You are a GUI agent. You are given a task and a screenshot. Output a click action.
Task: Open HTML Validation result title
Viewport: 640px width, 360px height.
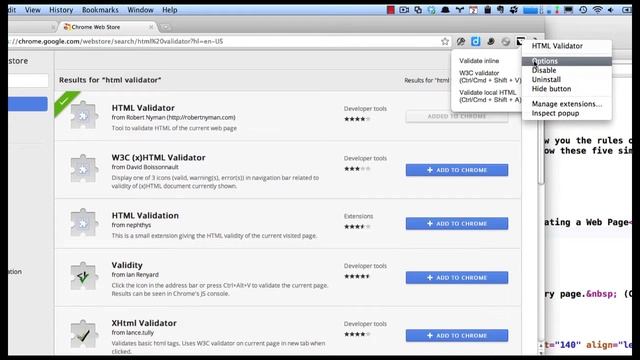click(x=145, y=215)
